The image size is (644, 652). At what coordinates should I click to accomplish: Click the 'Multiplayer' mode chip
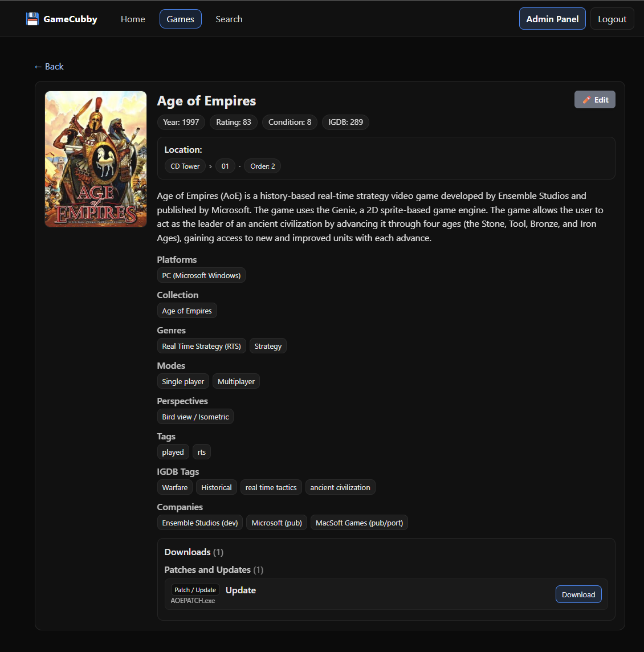pos(236,381)
